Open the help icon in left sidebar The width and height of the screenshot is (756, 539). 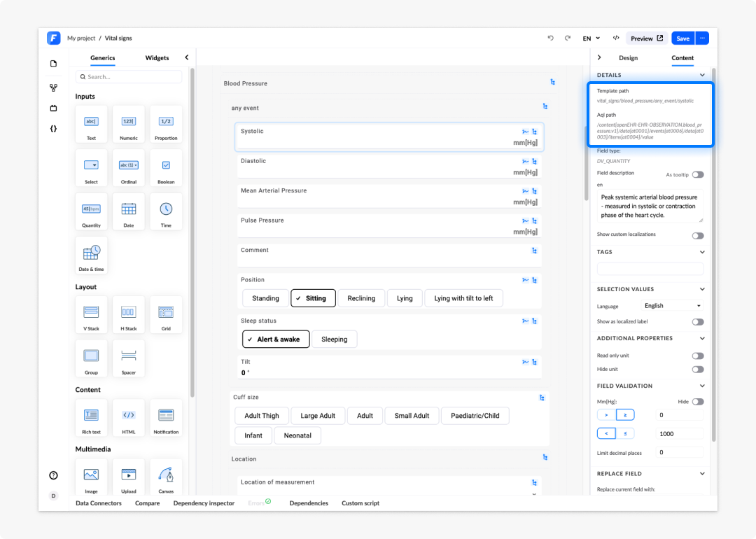(x=53, y=475)
